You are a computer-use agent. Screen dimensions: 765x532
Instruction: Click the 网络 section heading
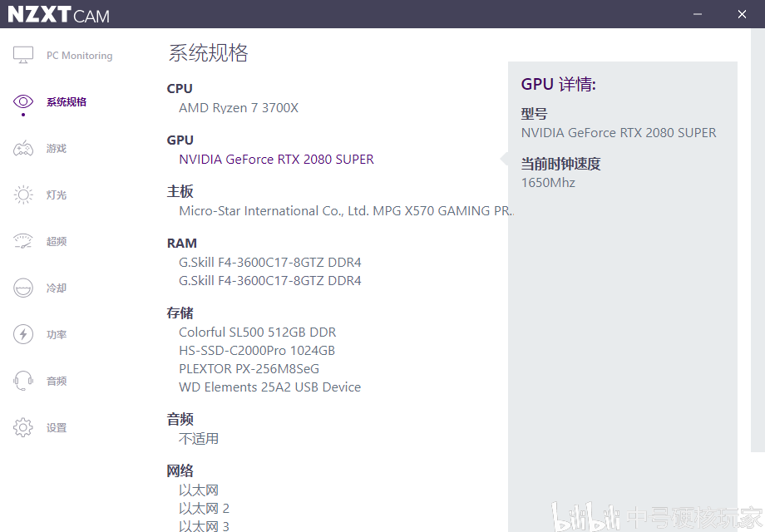[180, 471]
